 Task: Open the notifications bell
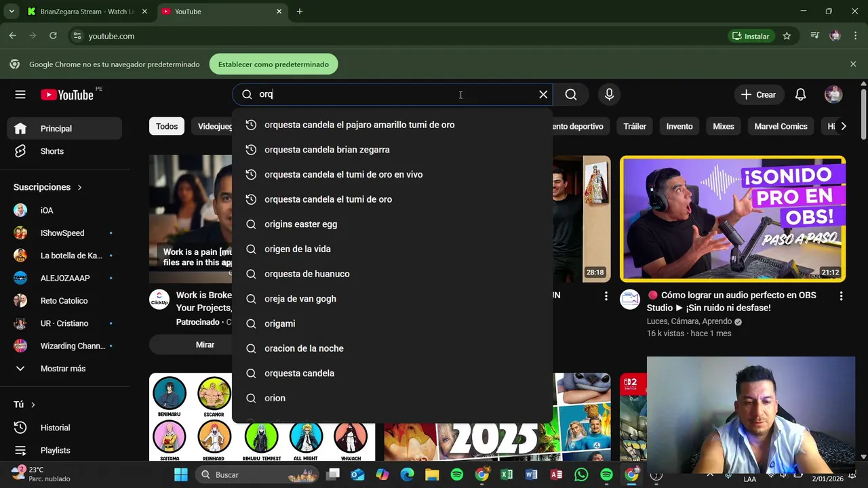tap(801, 95)
